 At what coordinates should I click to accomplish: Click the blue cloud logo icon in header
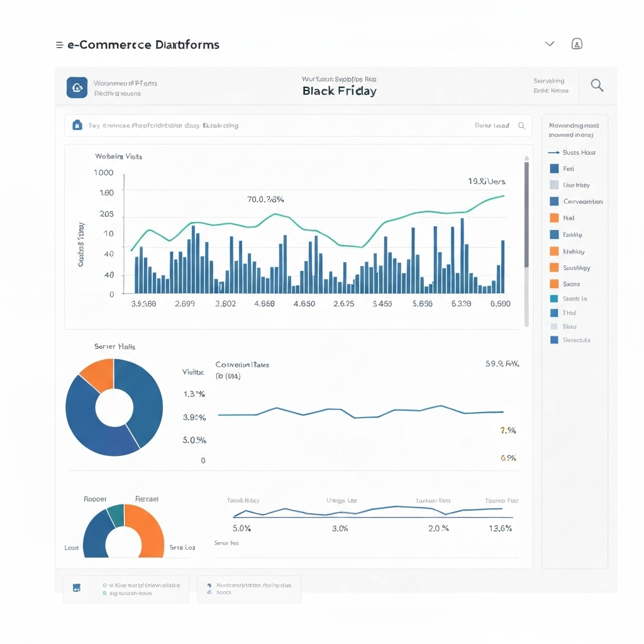click(77, 87)
